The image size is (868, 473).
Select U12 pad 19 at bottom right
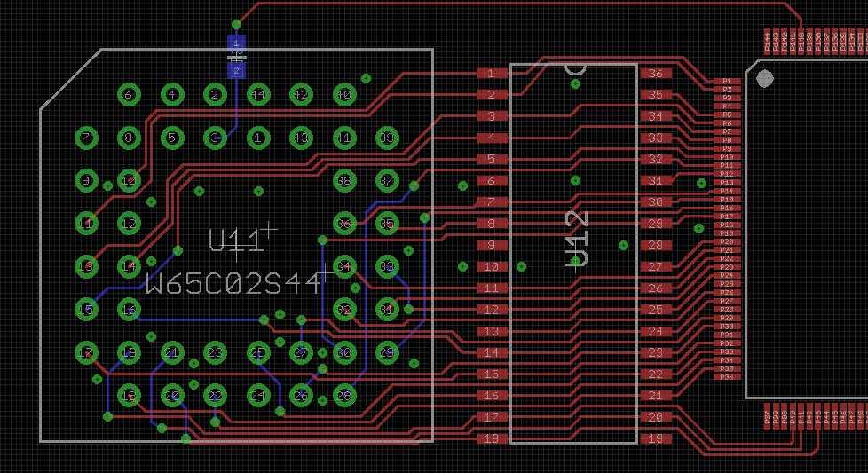pyautogui.click(x=655, y=438)
